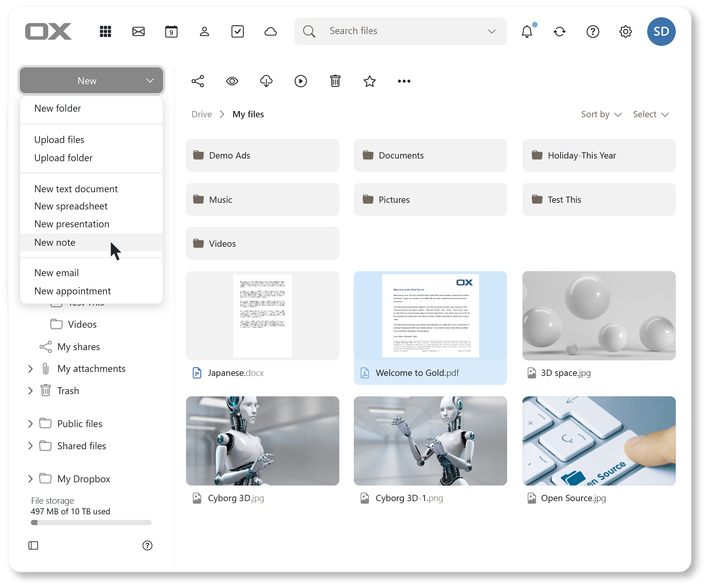Open settings gear
The width and height of the screenshot is (707, 588).
pos(625,31)
